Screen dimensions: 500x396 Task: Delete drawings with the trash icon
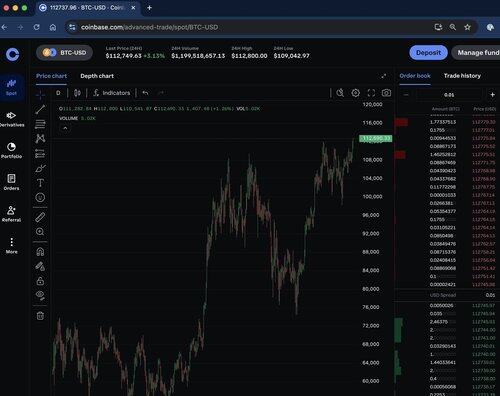(40, 316)
